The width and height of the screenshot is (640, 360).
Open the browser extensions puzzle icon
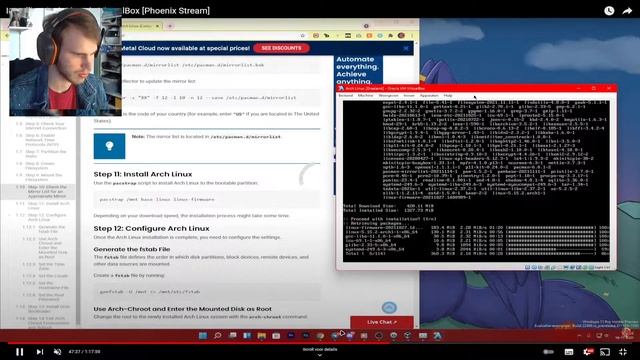(391, 36)
